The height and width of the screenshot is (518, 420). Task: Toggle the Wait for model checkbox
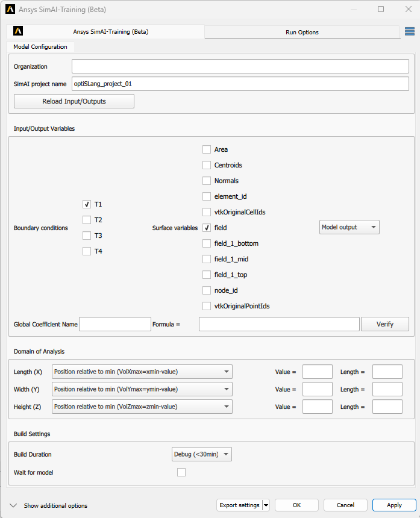click(181, 472)
